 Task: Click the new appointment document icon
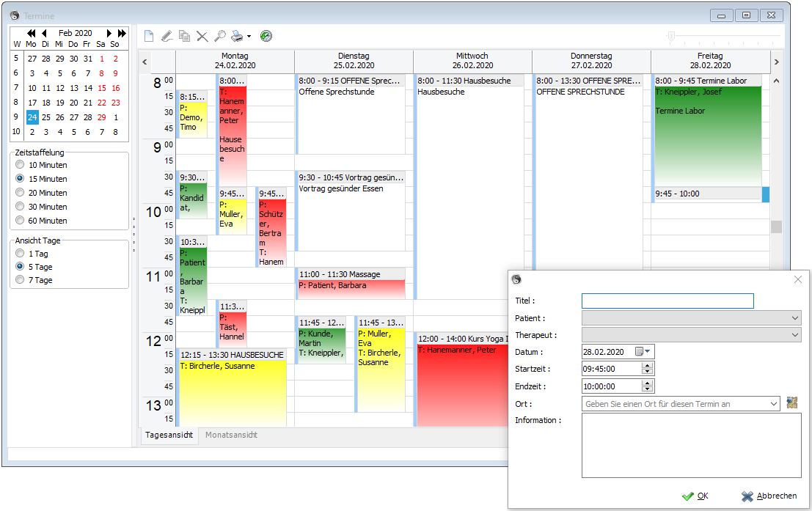[x=149, y=36]
